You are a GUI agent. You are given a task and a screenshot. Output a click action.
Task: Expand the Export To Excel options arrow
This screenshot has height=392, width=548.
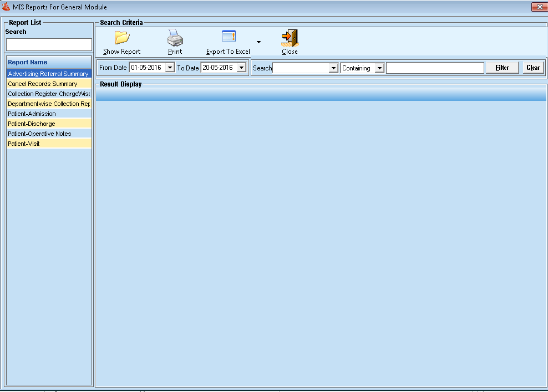258,41
